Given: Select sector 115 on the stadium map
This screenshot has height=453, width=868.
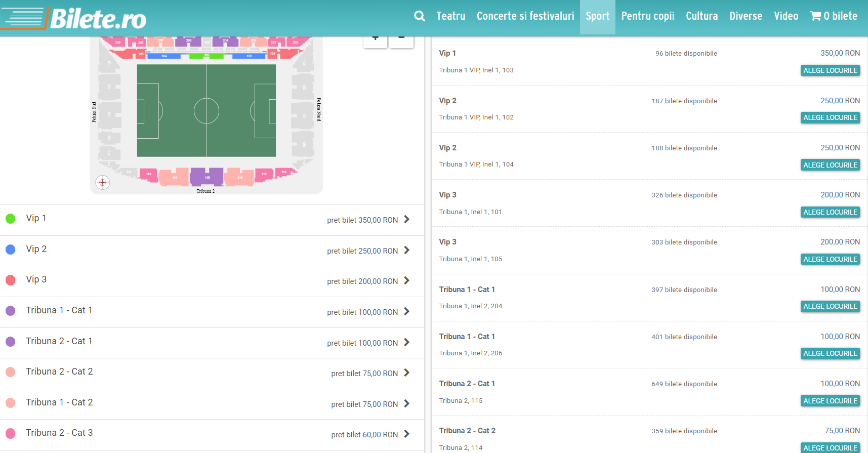Looking at the screenshot, I should [x=206, y=177].
